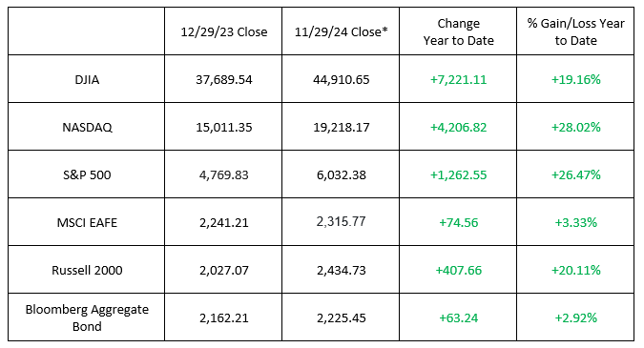Click the NASDAQ gain of +28.02%
This screenshot has height=348, width=644.
576,127
